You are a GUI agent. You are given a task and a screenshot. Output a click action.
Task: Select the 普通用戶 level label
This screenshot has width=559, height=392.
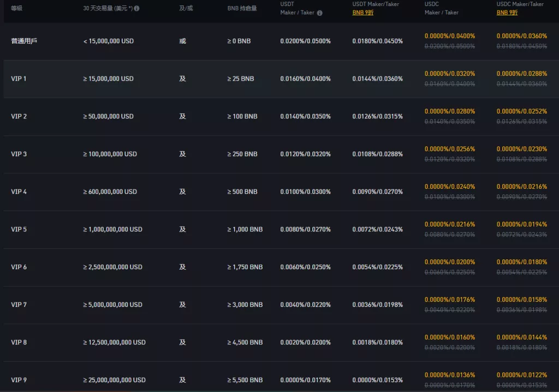[24, 41]
